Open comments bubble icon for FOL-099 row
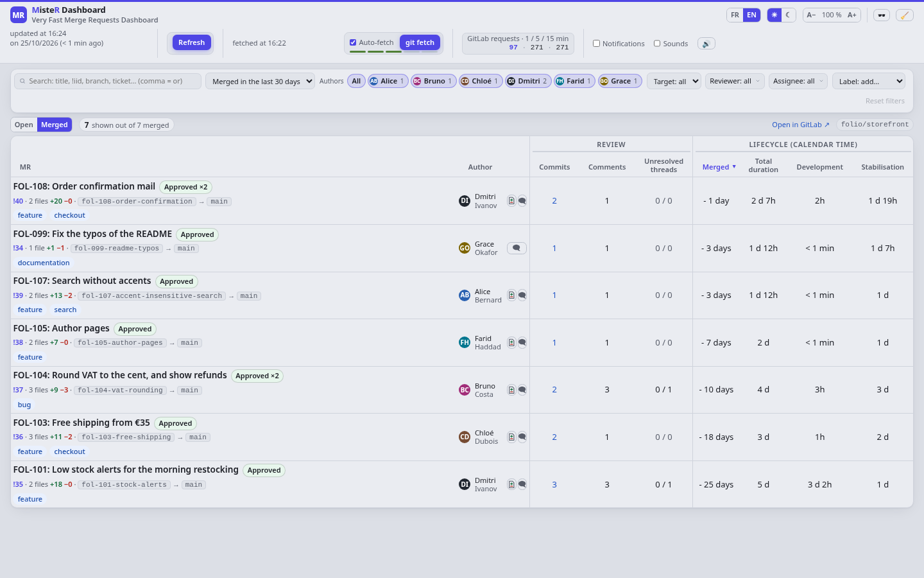This screenshot has width=924, height=578. click(517, 248)
